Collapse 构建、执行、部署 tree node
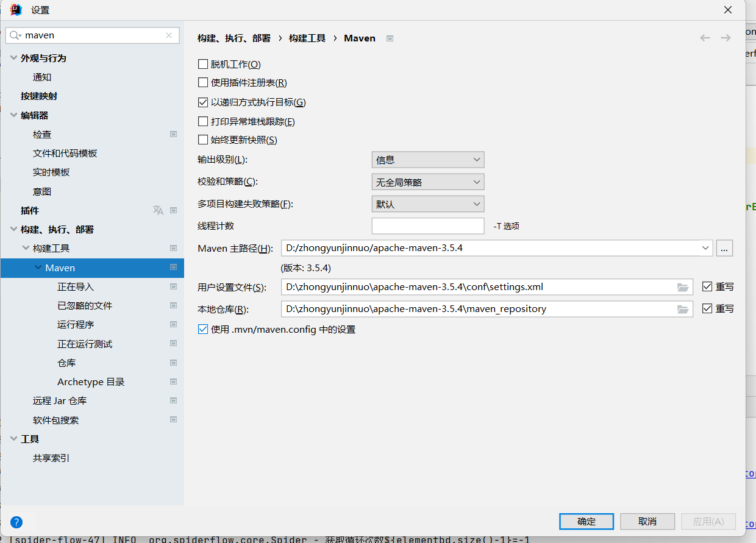The image size is (756, 543). (13, 229)
